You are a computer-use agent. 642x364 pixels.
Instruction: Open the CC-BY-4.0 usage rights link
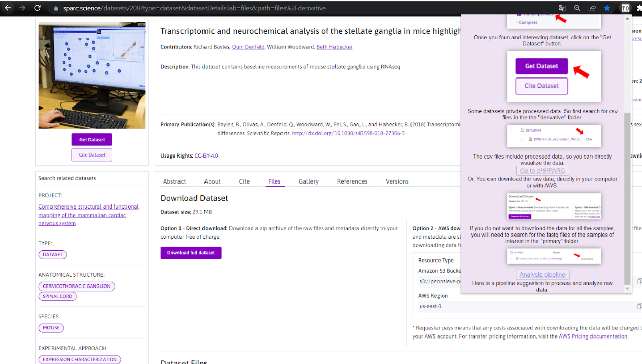pos(206,156)
